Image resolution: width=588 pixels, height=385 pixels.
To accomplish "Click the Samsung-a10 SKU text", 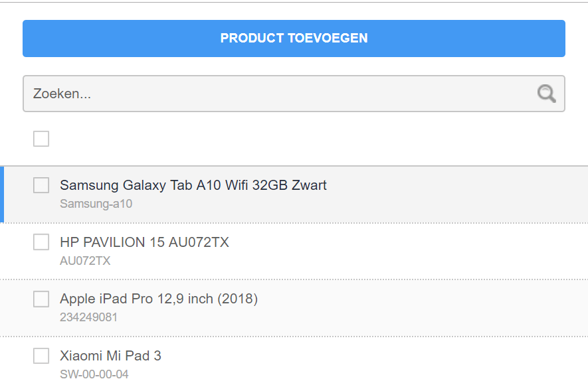I will point(96,204).
